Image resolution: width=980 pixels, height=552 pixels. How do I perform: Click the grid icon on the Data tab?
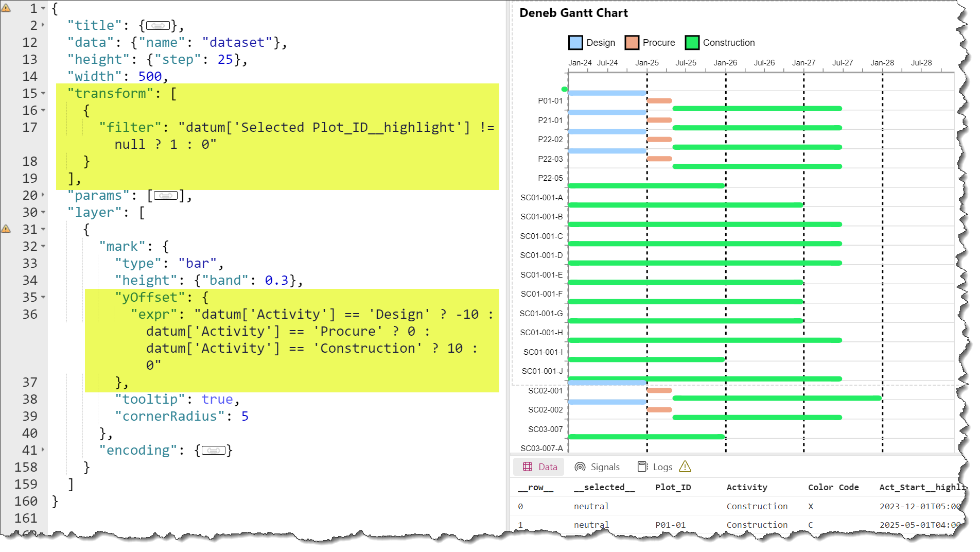coord(527,467)
